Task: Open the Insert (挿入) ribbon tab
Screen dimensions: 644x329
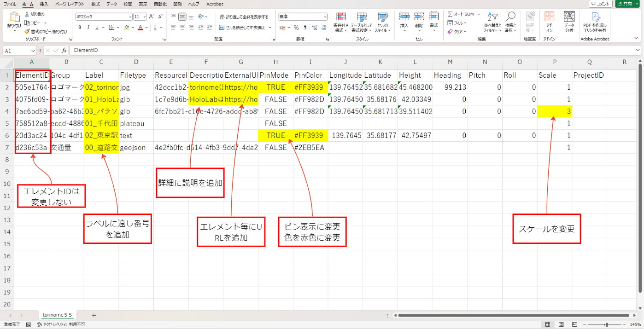Action: pyautogui.click(x=44, y=4)
